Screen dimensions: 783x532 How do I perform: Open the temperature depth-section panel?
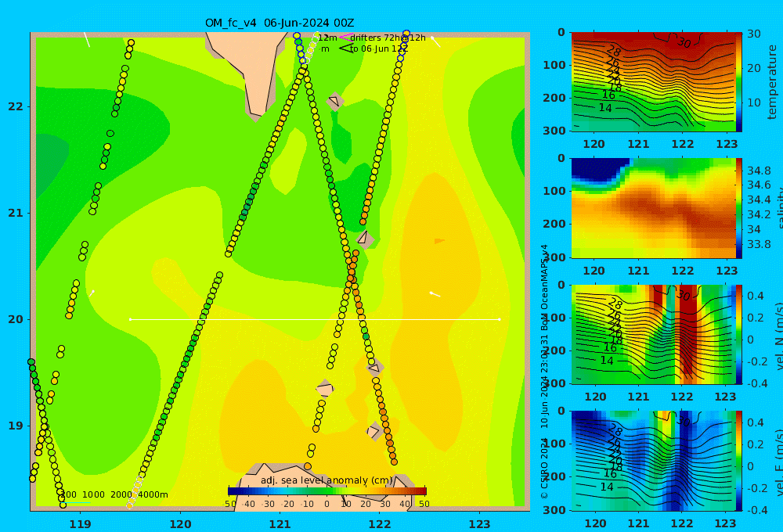(653, 82)
